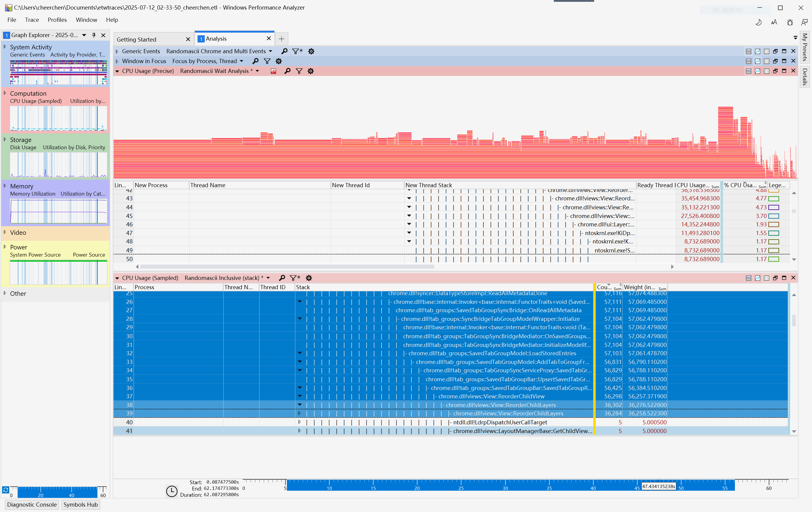The height and width of the screenshot is (512, 812).
Task: Expand System Activity in Graph Explorer
Action: click(x=5, y=47)
